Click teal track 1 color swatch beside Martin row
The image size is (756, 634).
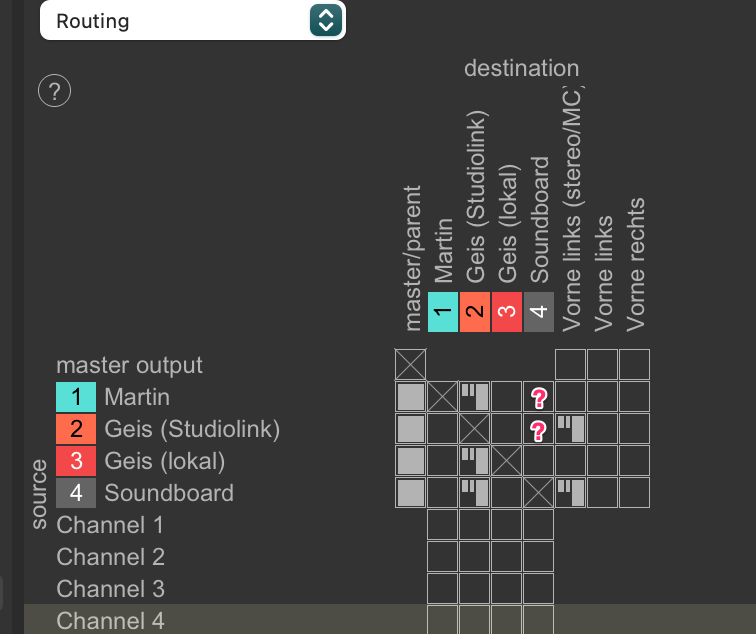76,397
